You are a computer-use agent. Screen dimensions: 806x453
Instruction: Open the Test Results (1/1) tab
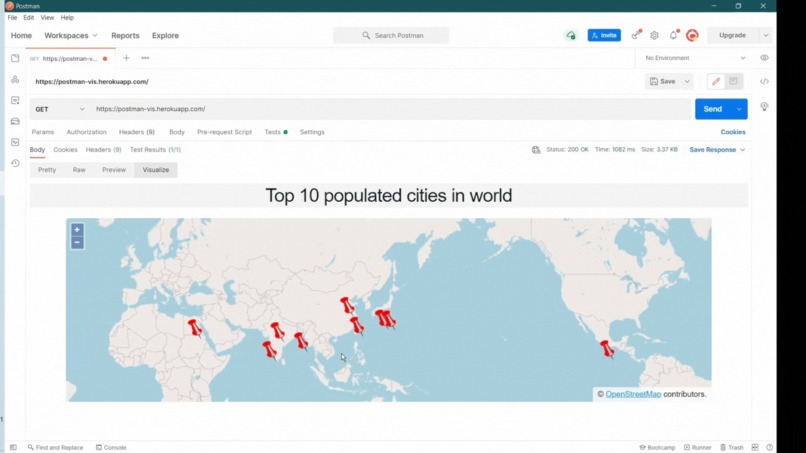tap(155, 150)
